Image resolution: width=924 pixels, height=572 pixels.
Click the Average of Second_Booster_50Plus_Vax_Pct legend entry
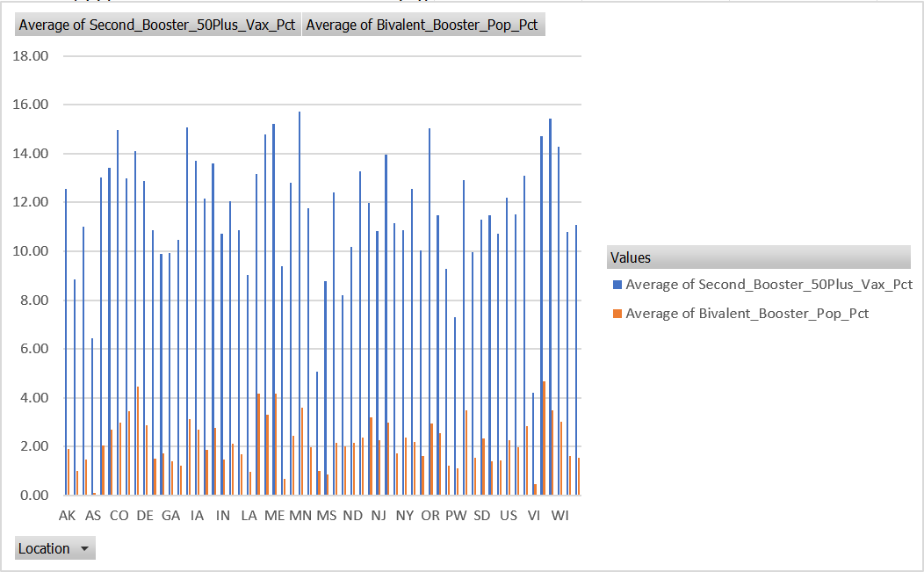[x=766, y=284]
